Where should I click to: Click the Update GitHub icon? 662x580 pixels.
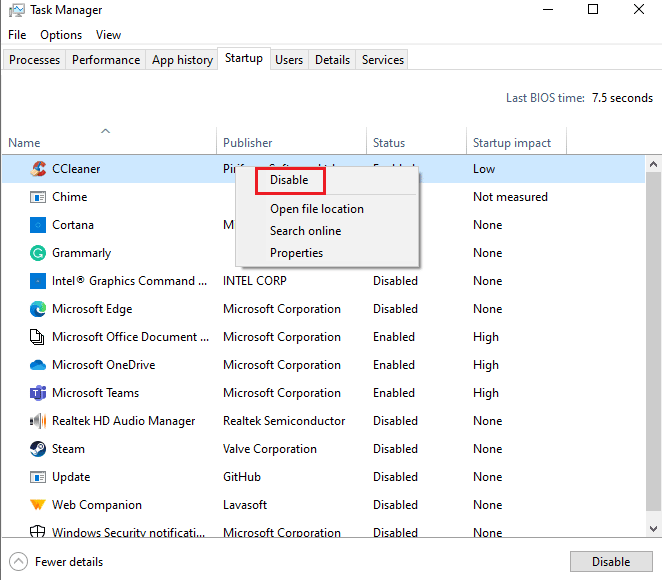(38, 477)
